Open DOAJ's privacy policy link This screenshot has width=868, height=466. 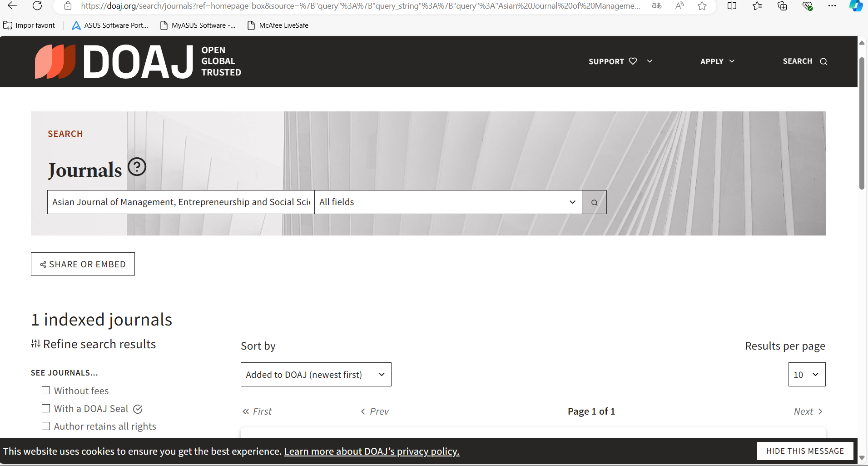click(x=372, y=451)
